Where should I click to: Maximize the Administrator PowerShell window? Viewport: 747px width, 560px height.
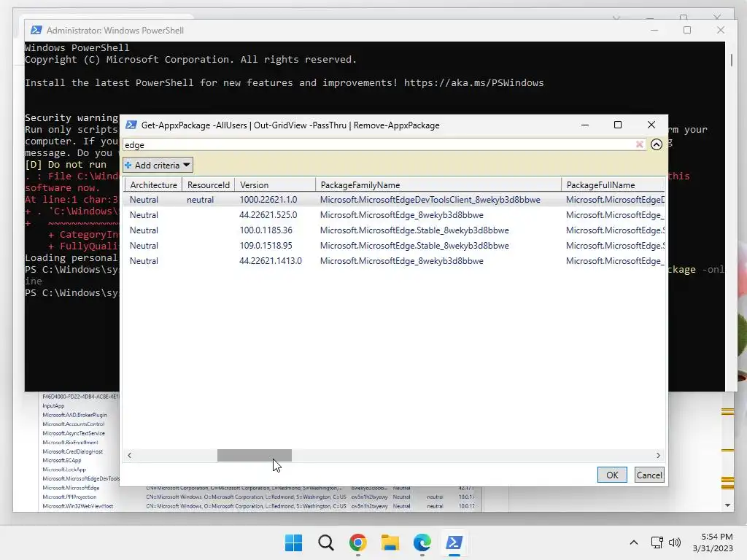click(x=687, y=30)
